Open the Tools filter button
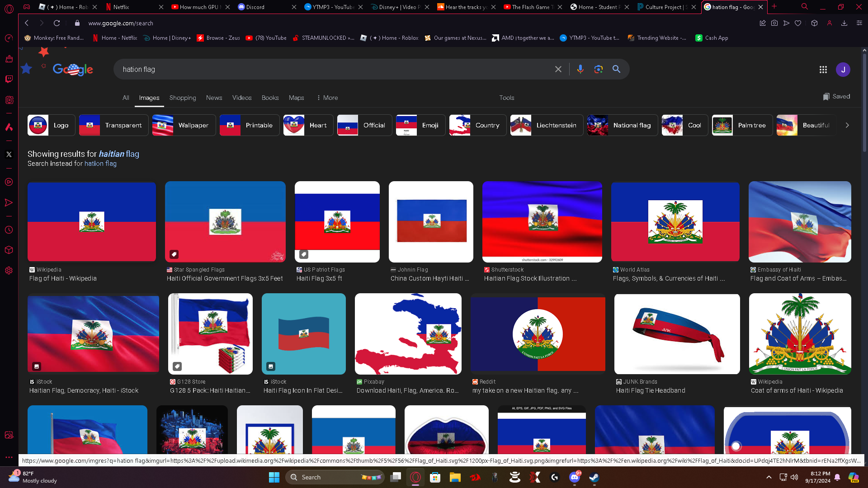The width and height of the screenshot is (868, 488). pos(506,98)
